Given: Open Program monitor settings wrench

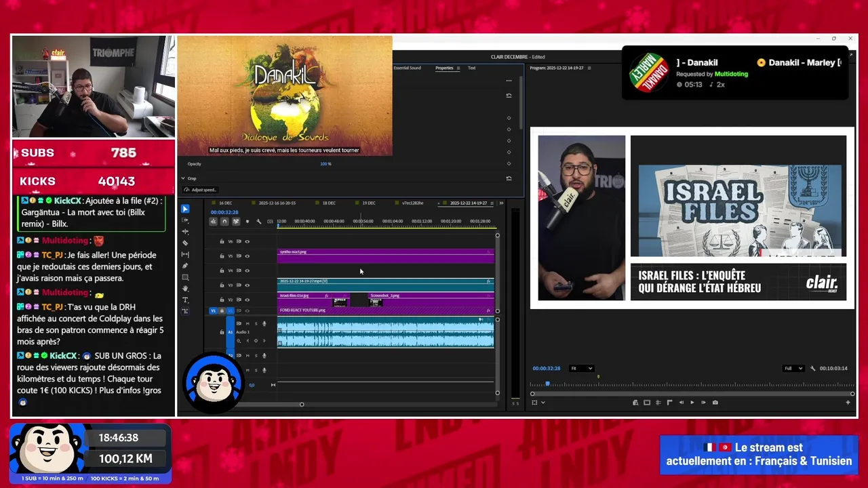Looking at the screenshot, I should pyautogui.click(x=812, y=369).
